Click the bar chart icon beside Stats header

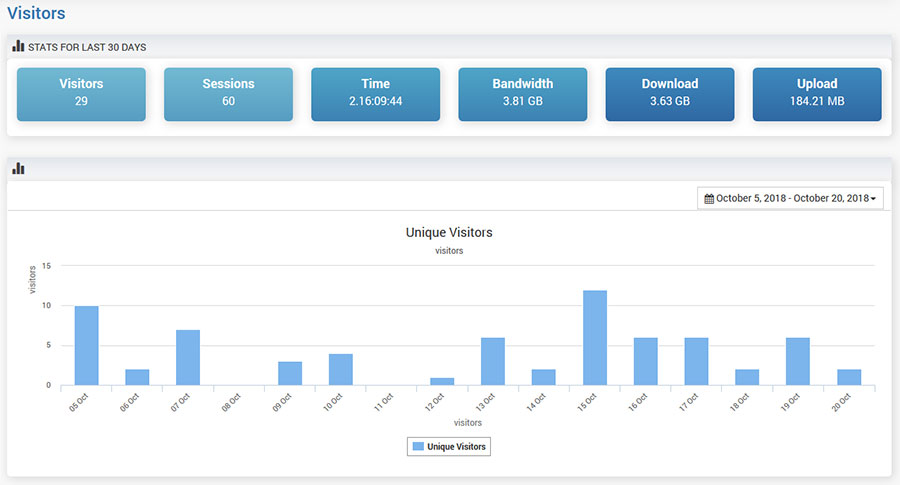point(18,46)
